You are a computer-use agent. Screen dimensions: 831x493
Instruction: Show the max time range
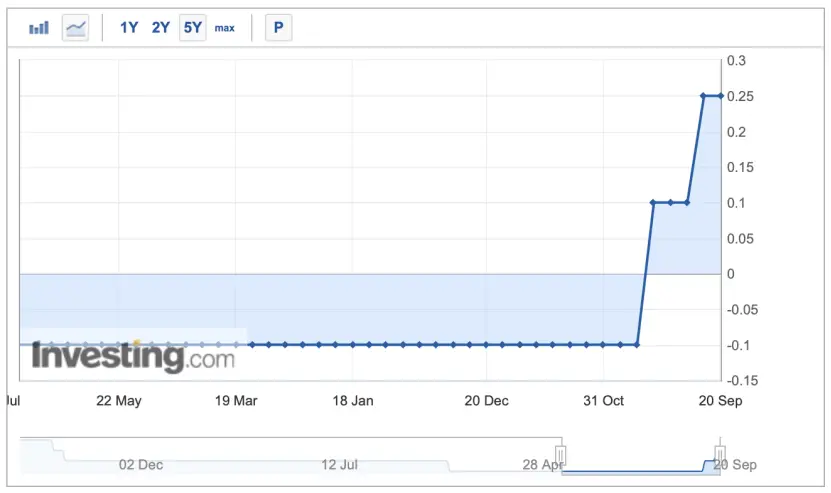(225, 28)
